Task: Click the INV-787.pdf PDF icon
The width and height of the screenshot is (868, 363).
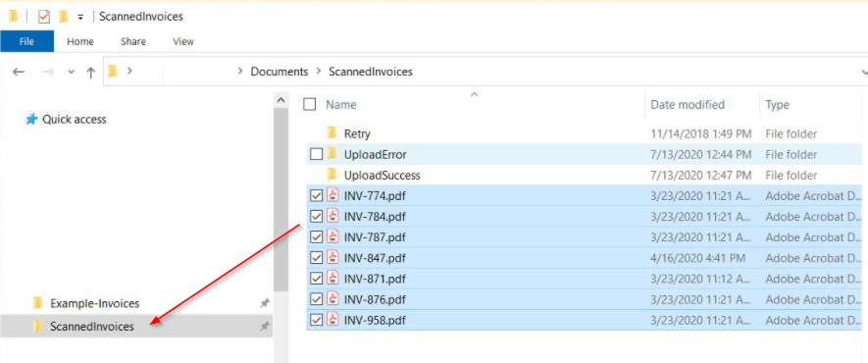Action: pos(332,236)
